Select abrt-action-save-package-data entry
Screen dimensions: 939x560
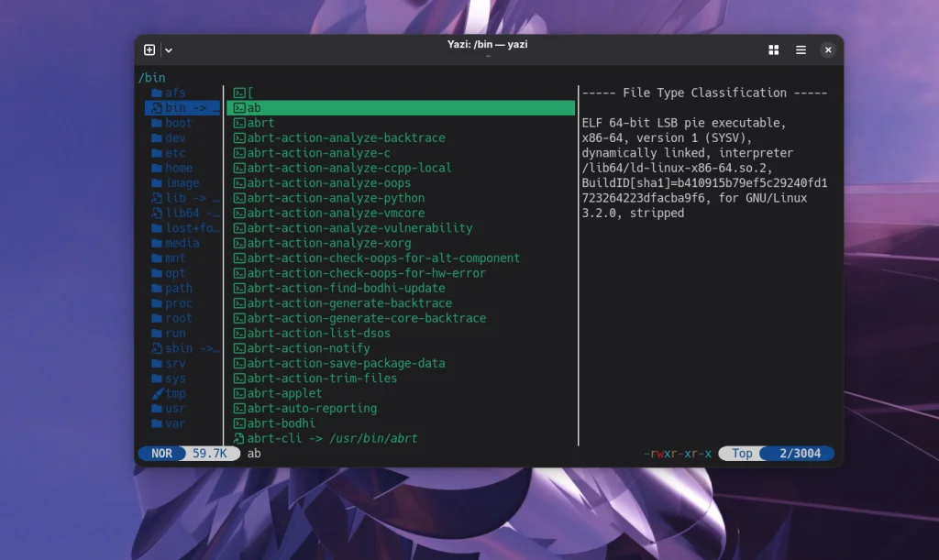(x=346, y=363)
